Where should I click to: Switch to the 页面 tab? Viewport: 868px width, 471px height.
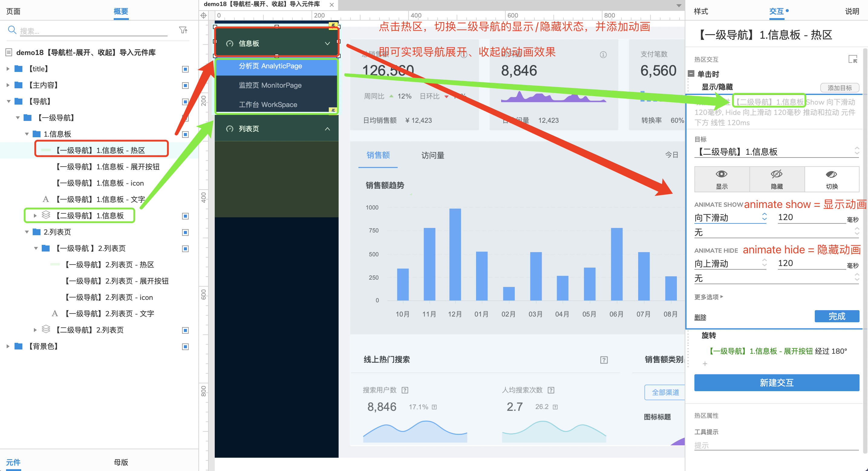[x=14, y=11]
